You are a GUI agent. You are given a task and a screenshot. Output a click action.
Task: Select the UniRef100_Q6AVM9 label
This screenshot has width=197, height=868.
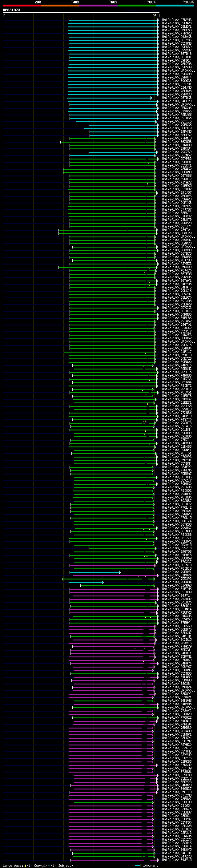coord(177,250)
